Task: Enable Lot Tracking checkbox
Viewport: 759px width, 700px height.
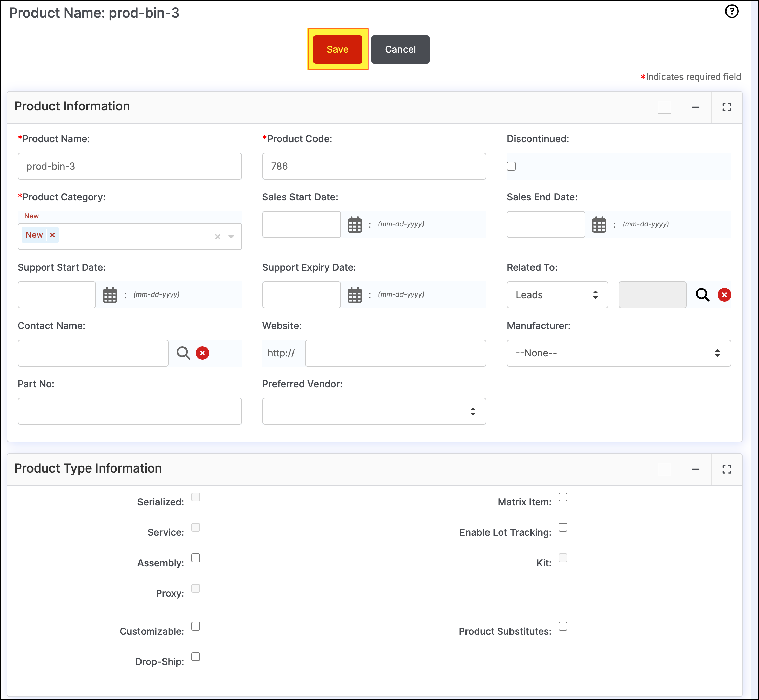Action: pyautogui.click(x=563, y=527)
